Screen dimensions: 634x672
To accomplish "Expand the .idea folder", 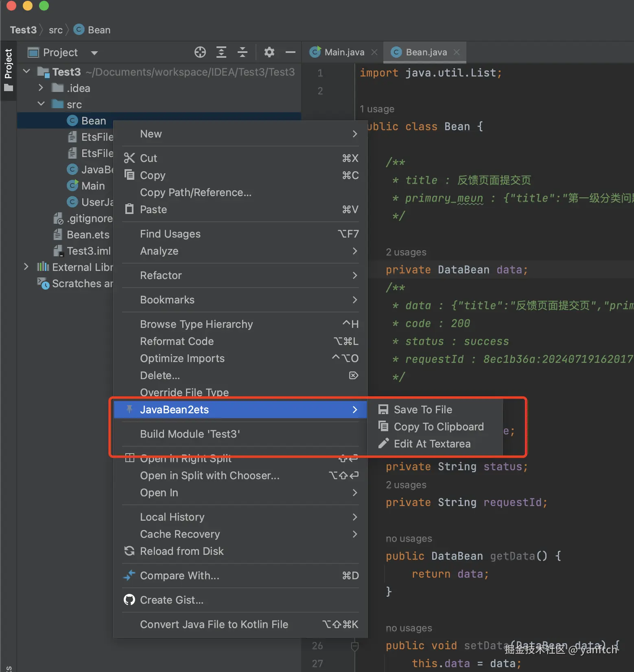I will pyautogui.click(x=40, y=88).
